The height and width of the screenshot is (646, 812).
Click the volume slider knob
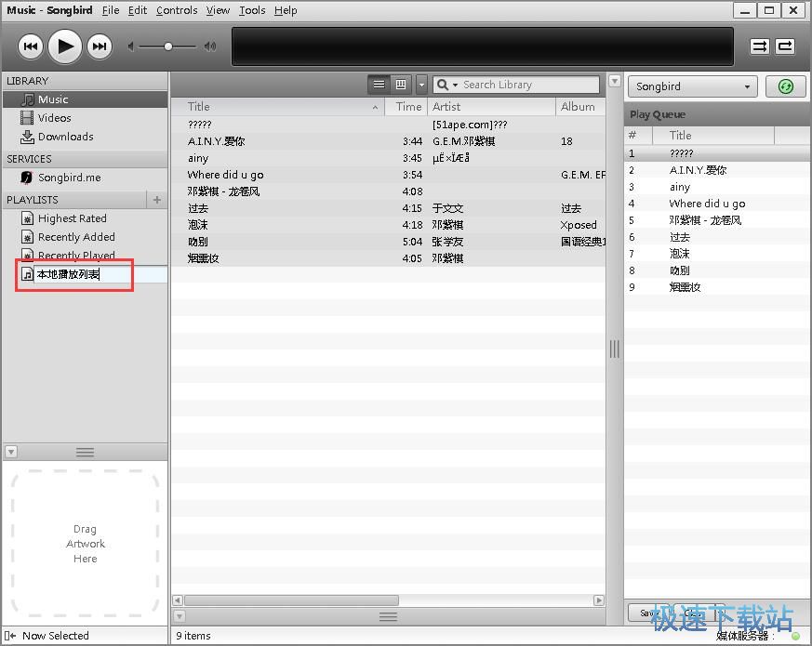click(x=167, y=46)
